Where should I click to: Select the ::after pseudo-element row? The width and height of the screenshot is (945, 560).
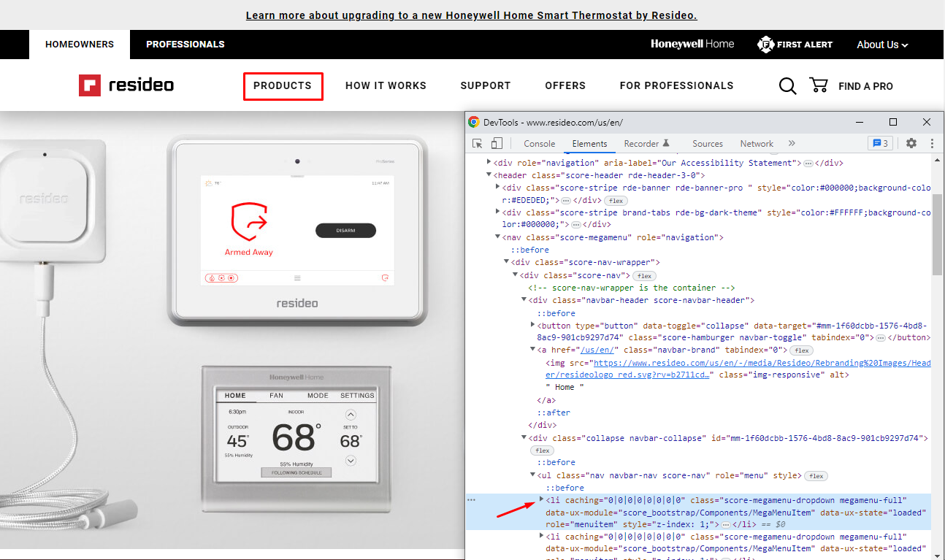tap(554, 413)
